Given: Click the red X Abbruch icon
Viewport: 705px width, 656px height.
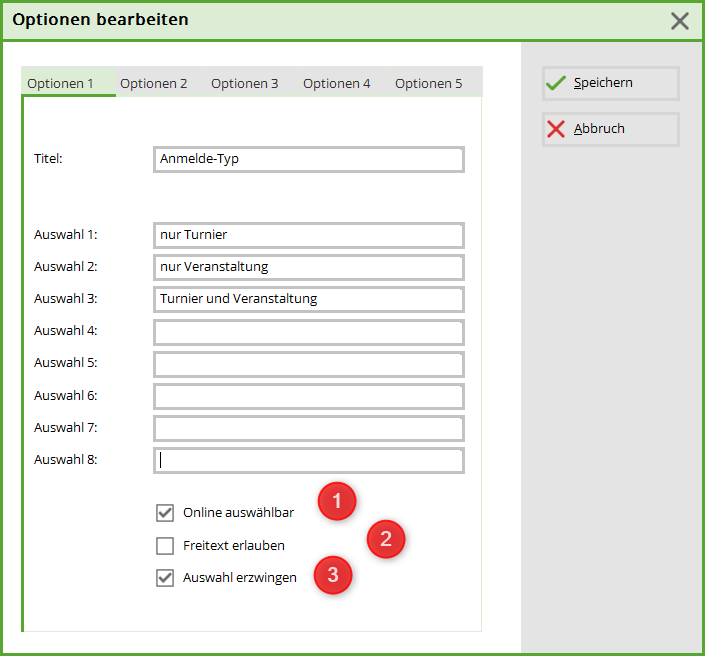Looking at the screenshot, I should click(x=556, y=129).
